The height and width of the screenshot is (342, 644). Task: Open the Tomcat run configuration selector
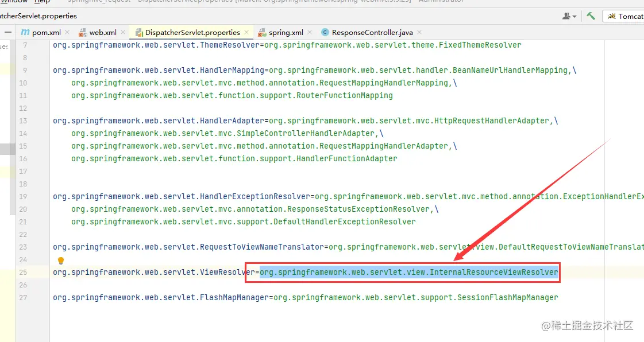click(x=623, y=16)
